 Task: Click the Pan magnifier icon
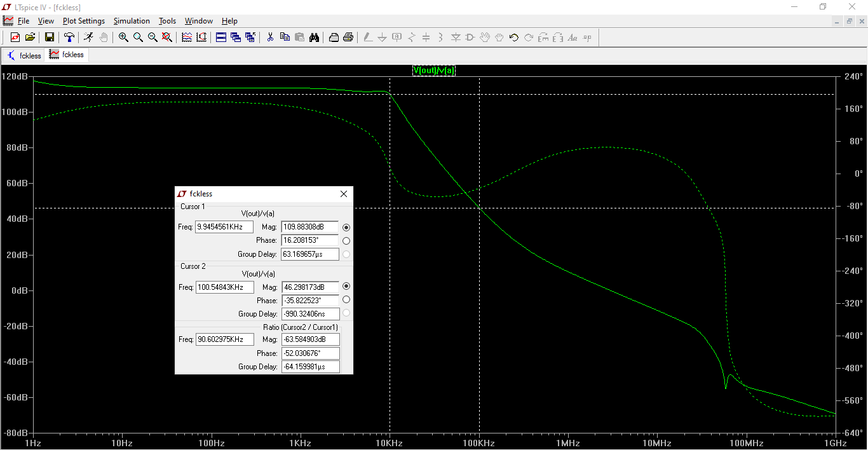pos(138,37)
